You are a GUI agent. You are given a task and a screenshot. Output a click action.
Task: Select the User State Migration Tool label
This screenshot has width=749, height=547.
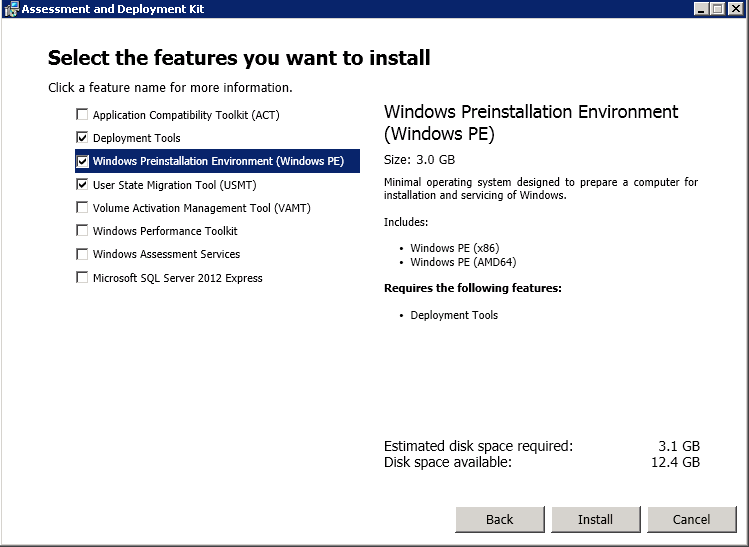point(174,185)
